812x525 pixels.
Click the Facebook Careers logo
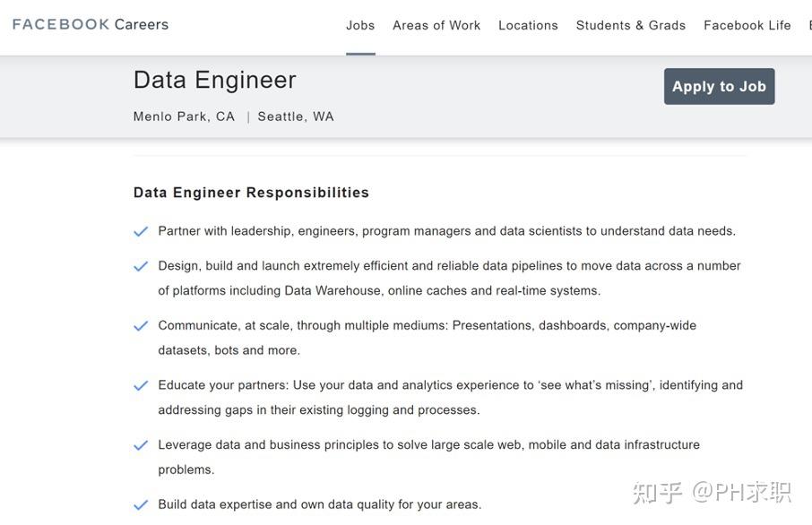tap(91, 24)
